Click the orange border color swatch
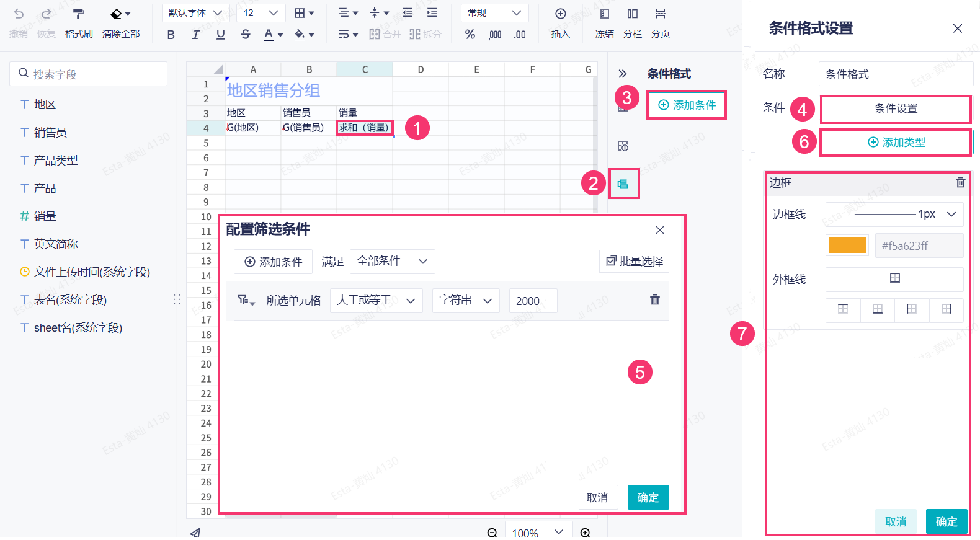Image resolution: width=980 pixels, height=540 pixels. [x=847, y=246]
